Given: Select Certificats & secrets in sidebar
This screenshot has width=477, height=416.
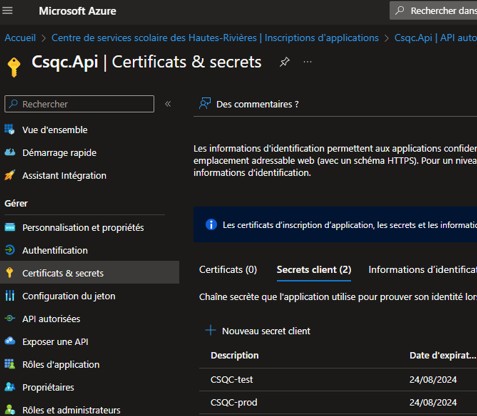Looking at the screenshot, I should (90, 273).
